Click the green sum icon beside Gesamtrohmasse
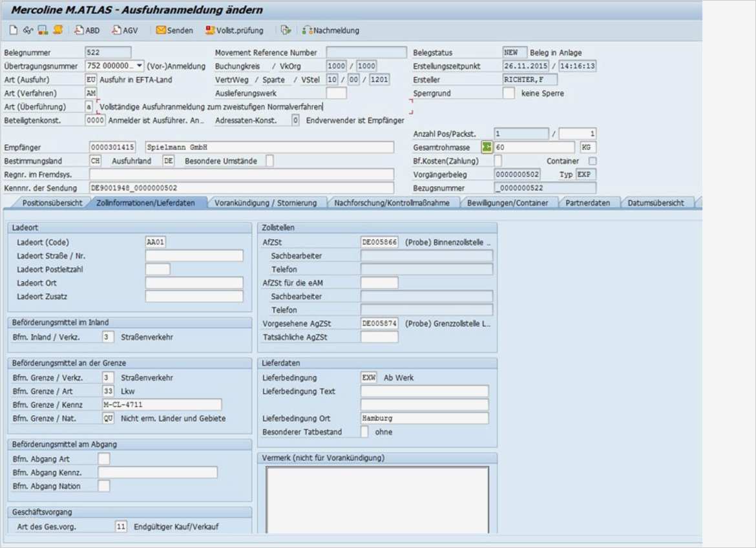 coord(487,147)
